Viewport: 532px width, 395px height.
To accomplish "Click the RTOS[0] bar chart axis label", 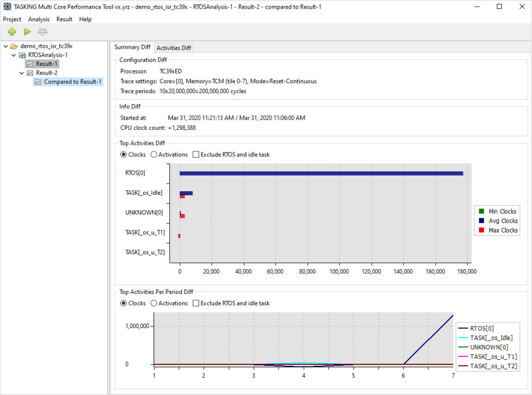I will point(135,173).
